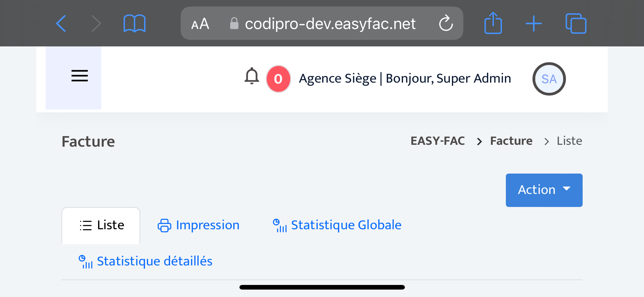Open the Statistique détaillés tab
This screenshot has width=644, height=297.
(x=146, y=261)
